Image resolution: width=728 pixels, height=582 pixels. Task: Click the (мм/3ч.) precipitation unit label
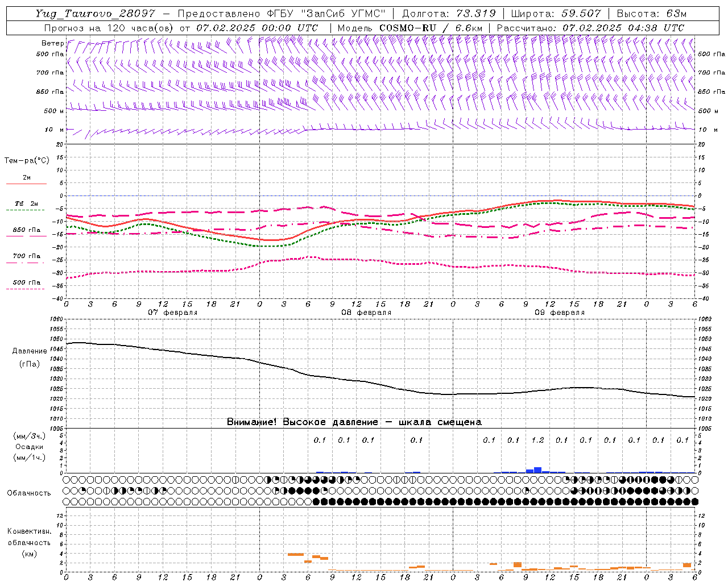(29, 436)
